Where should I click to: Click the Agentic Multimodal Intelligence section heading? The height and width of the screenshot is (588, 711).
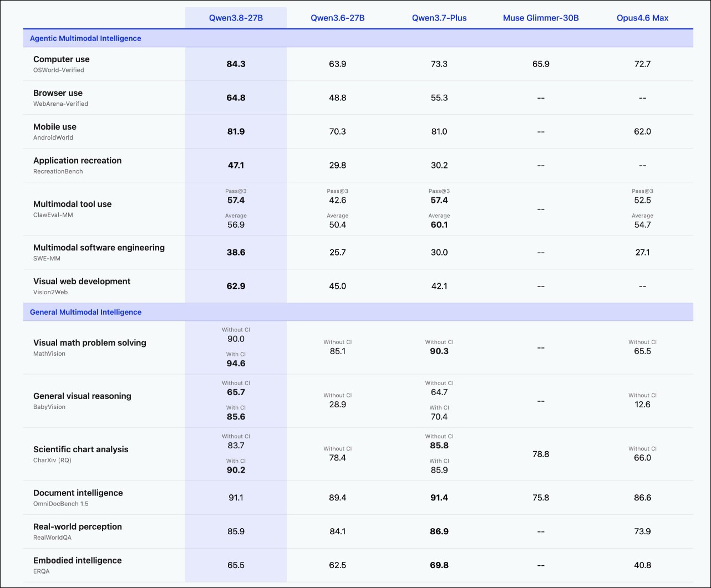click(85, 38)
